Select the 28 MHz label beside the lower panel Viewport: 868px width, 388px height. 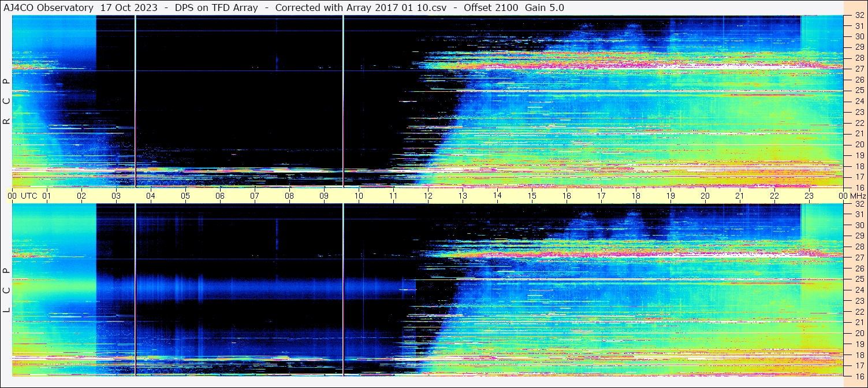[x=858, y=247]
